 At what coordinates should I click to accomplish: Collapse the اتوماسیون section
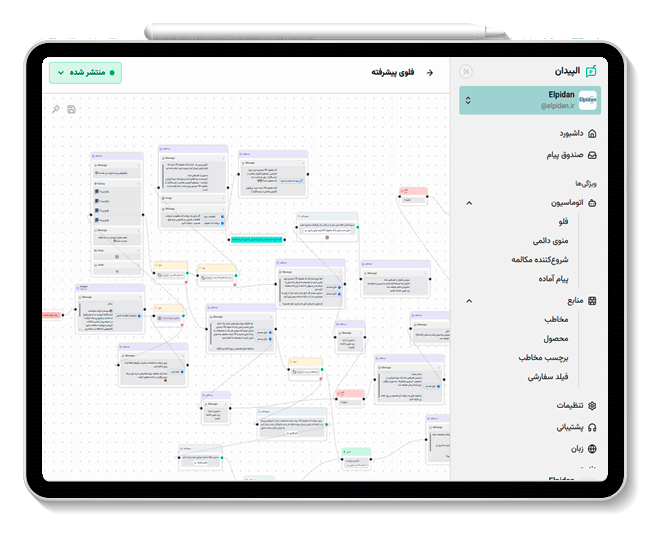pyautogui.click(x=469, y=203)
